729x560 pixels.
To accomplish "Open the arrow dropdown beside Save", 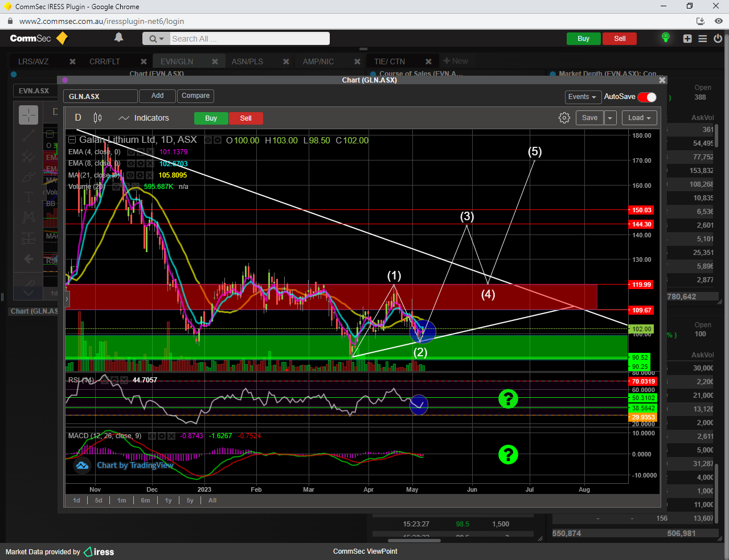I will [610, 118].
